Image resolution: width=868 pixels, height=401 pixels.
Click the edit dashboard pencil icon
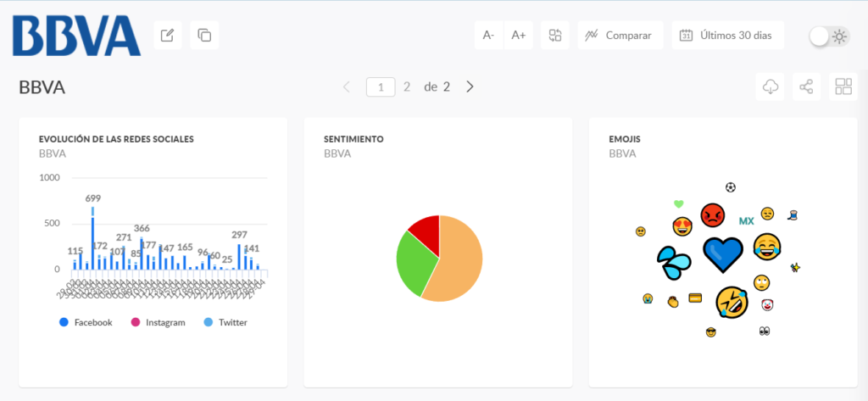pos(168,36)
